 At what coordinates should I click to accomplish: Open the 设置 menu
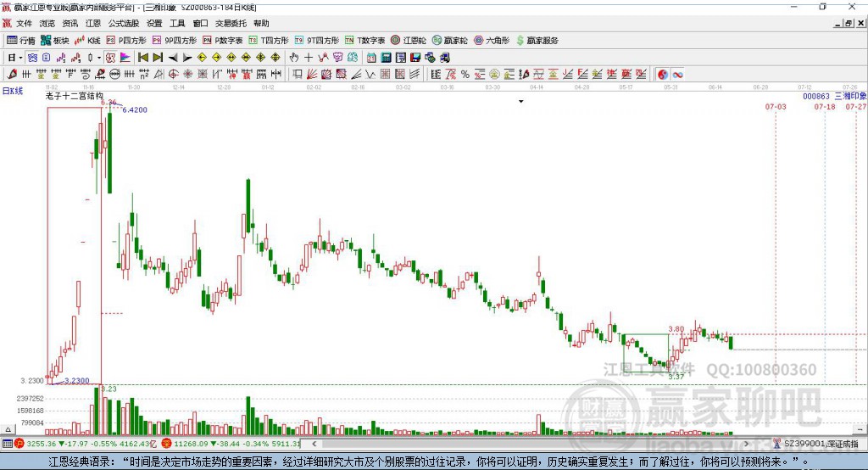[x=154, y=23]
